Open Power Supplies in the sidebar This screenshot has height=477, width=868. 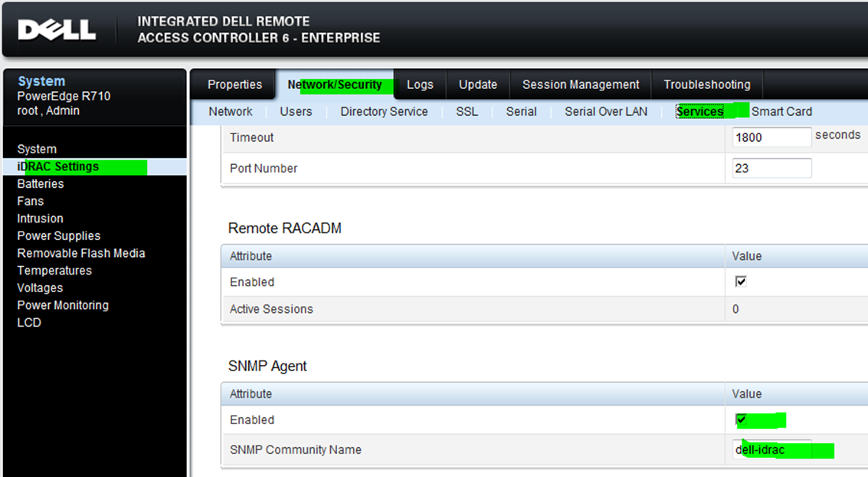[x=58, y=236]
